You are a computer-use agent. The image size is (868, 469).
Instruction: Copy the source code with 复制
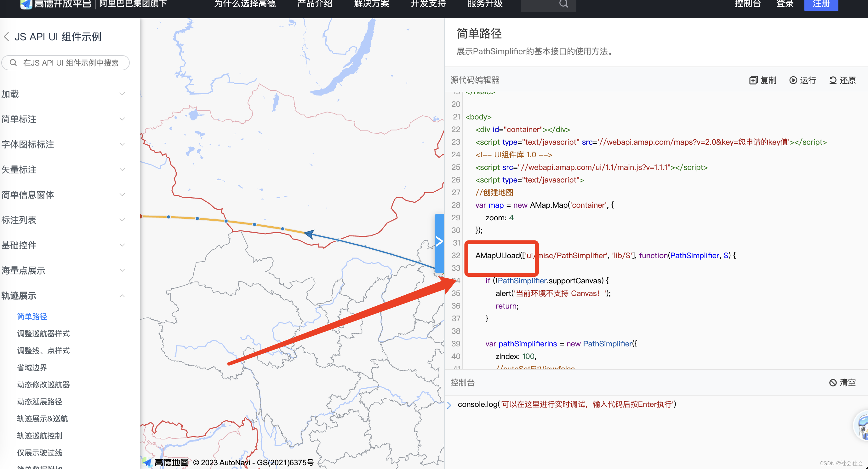pyautogui.click(x=762, y=80)
